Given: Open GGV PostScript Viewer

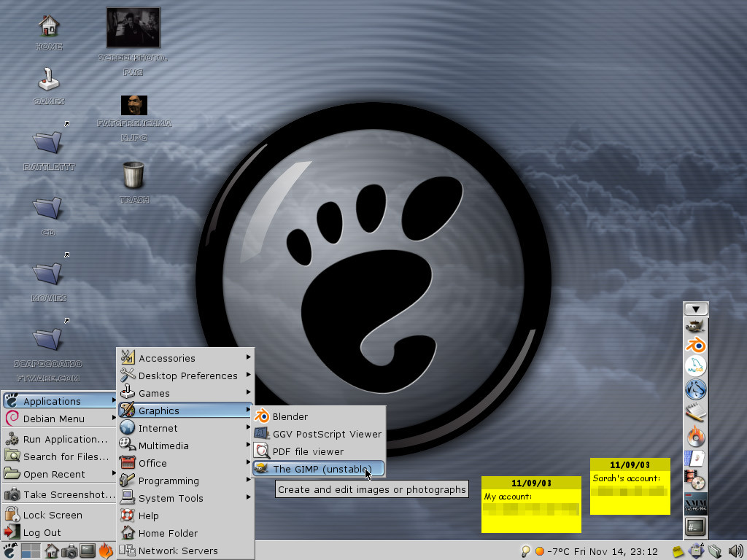Looking at the screenshot, I should 319,434.
